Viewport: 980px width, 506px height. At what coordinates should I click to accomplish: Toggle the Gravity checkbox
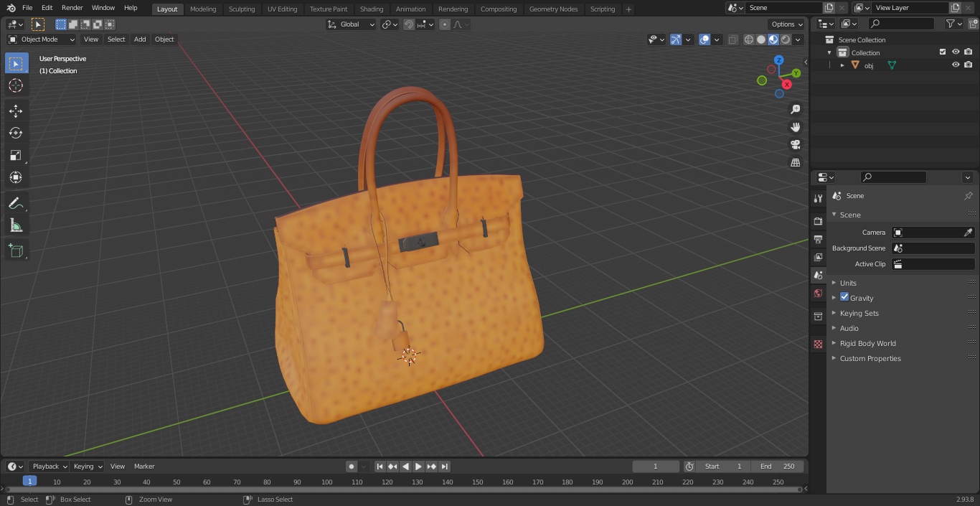tap(844, 297)
